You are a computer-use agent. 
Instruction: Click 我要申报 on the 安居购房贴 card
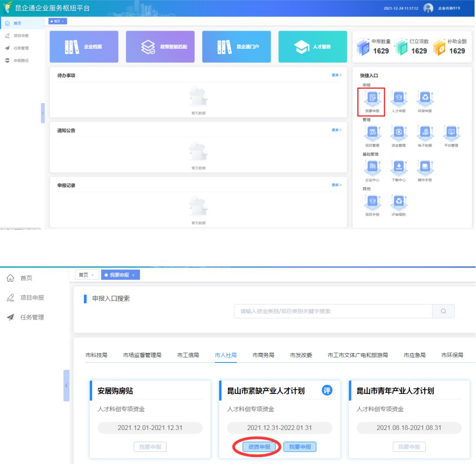click(x=150, y=447)
